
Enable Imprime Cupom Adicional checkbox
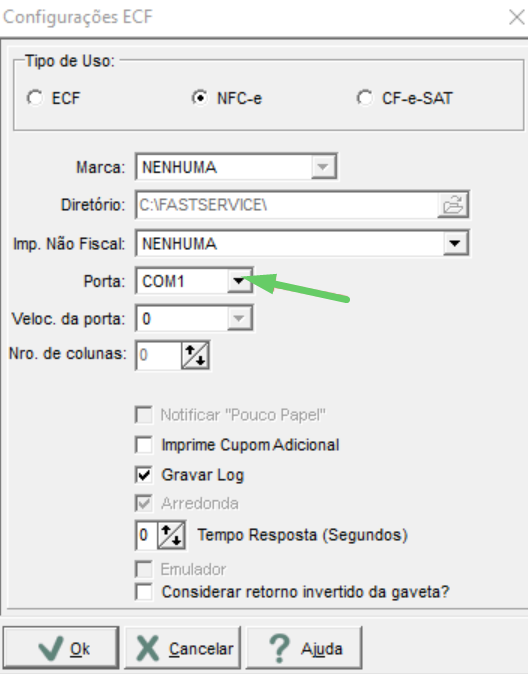[144, 445]
